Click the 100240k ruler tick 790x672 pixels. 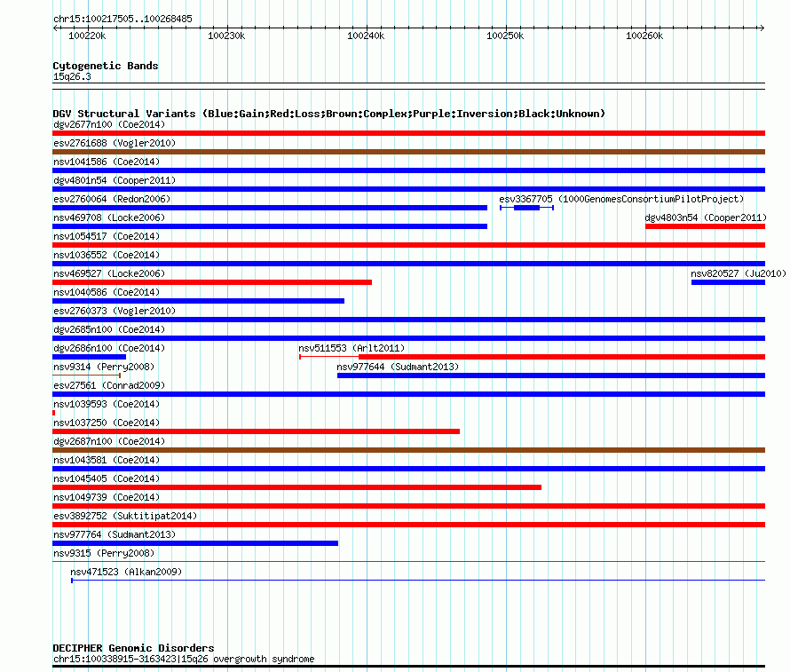[x=366, y=36]
